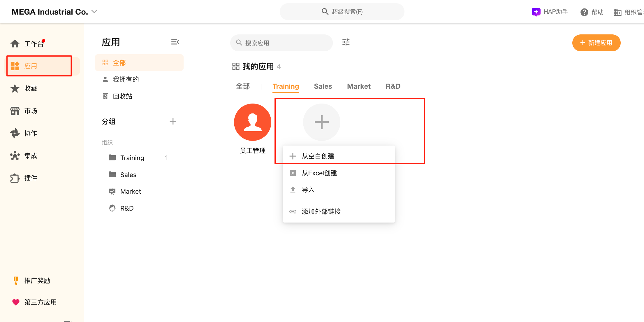Open the 员工管理 application
Screen dimensions: 644x322
[x=252, y=122]
